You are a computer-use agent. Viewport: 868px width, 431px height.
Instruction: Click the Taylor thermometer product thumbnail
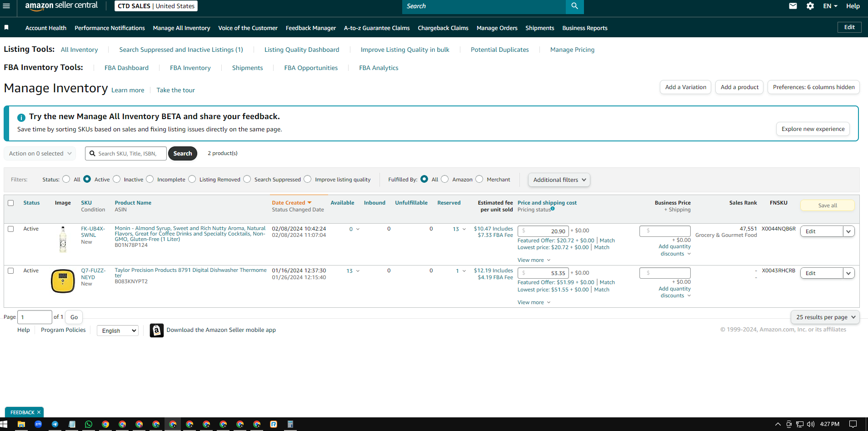click(x=63, y=281)
